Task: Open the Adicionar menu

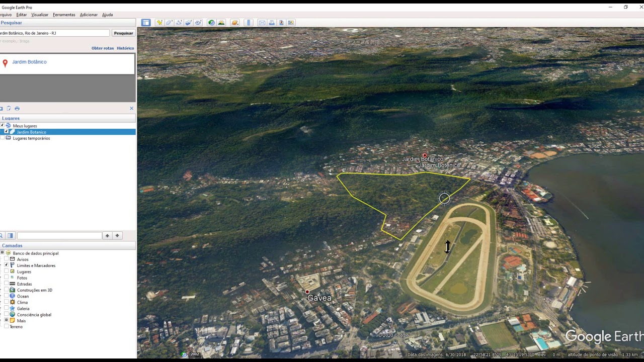Action: [x=89, y=15]
